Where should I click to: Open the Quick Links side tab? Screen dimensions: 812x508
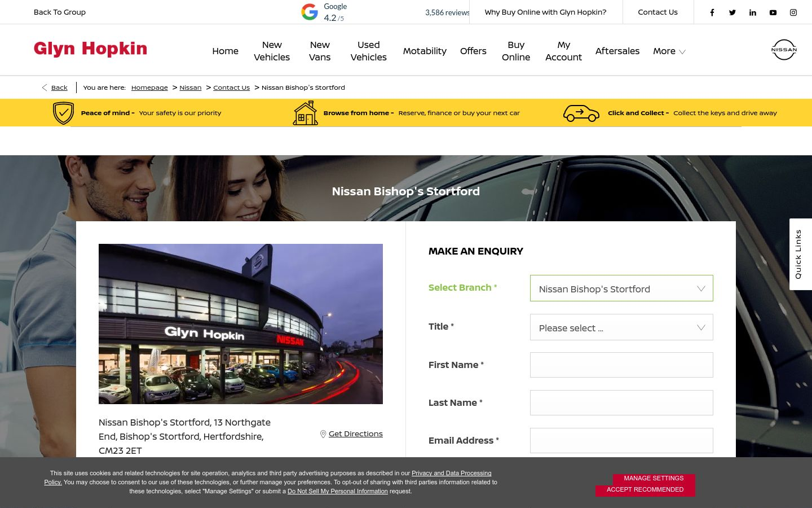pyautogui.click(x=800, y=254)
